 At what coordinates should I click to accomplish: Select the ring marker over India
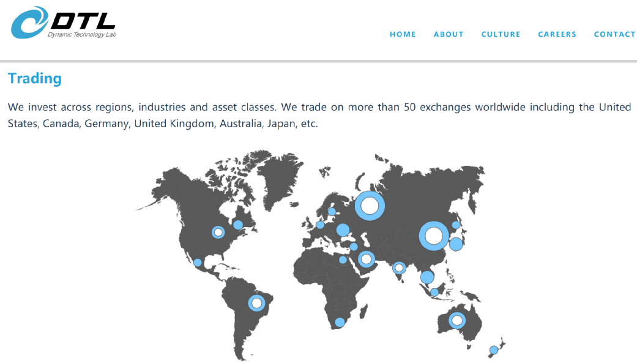(399, 268)
